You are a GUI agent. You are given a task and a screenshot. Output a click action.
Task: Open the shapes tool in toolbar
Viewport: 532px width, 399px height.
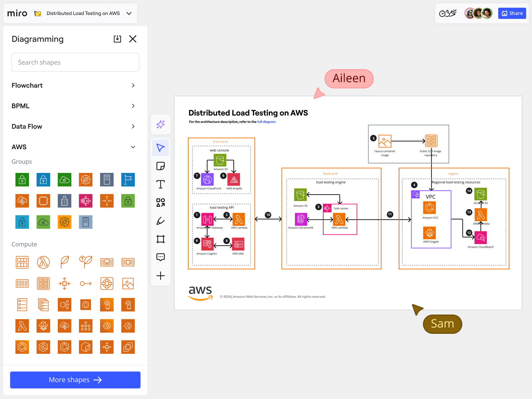tap(161, 202)
